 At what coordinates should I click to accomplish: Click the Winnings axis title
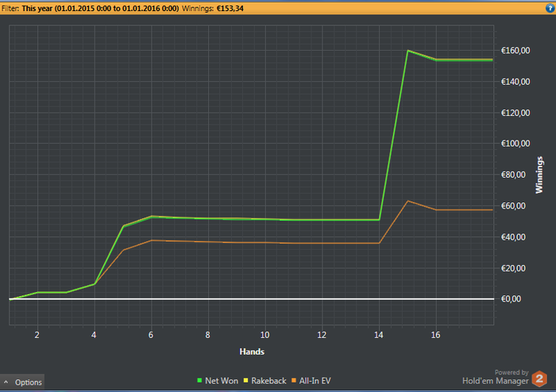[539, 175]
